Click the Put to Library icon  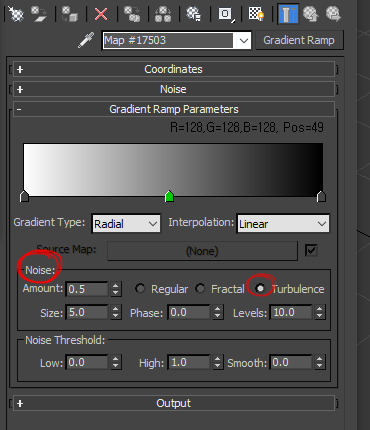click(194, 14)
